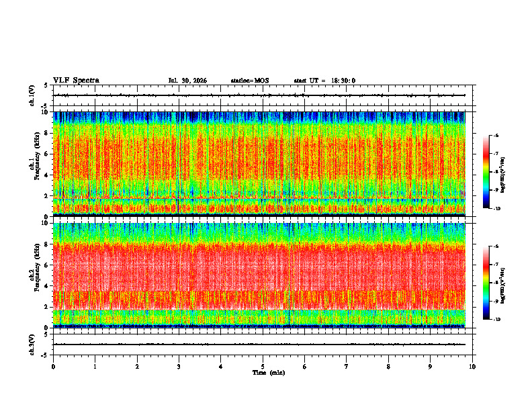
Task: Click the -10 label on ch.2 color bar
Action: click(x=496, y=319)
